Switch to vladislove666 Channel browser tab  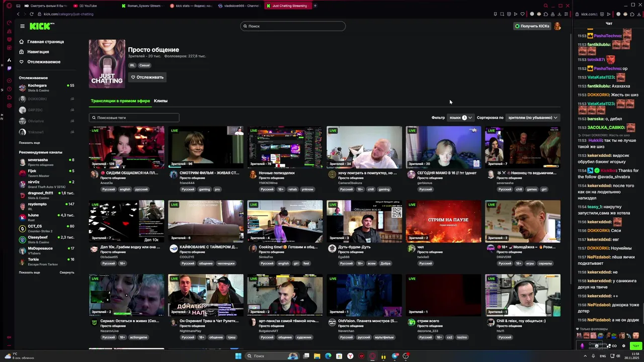(x=239, y=6)
